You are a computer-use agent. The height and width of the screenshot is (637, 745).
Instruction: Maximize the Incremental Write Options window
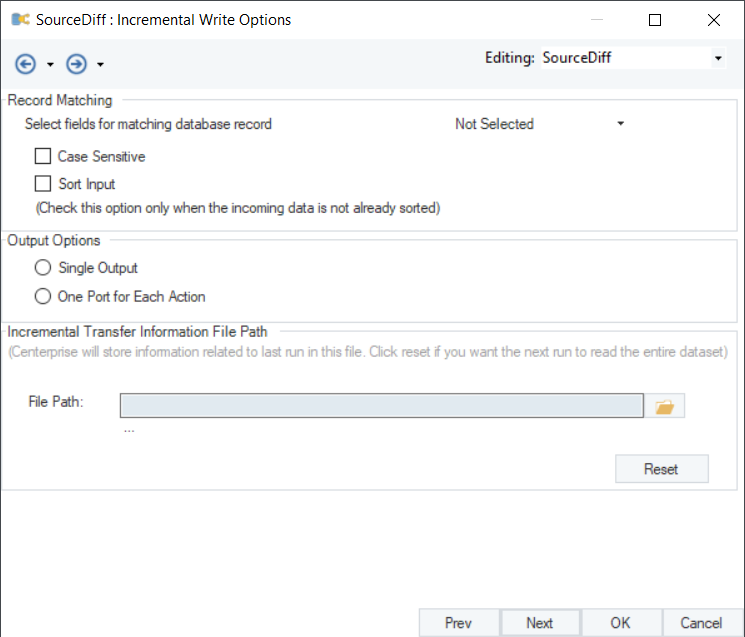coord(655,20)
